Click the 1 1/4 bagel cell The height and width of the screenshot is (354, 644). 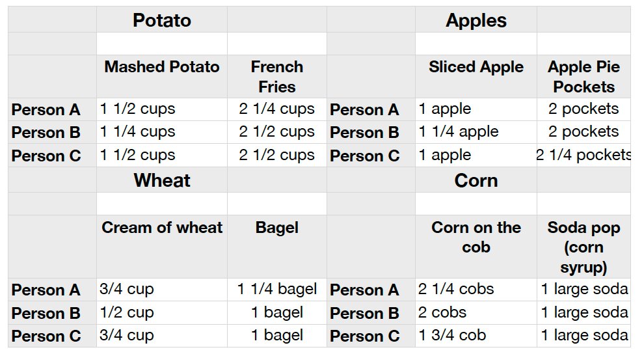[277, 290]
